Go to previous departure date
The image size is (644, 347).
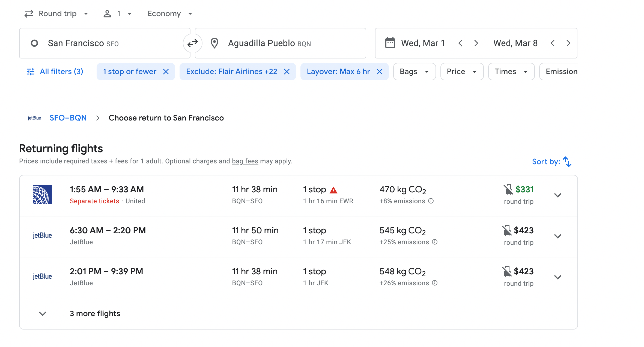(460, 43)
